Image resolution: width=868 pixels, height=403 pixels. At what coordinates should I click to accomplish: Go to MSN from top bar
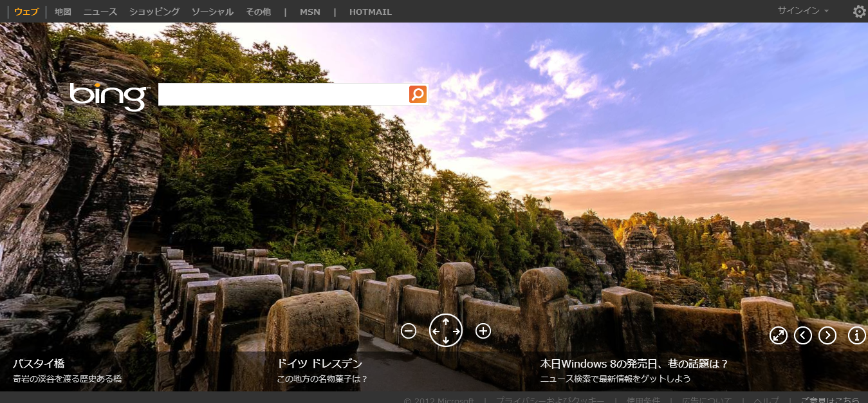309,12
